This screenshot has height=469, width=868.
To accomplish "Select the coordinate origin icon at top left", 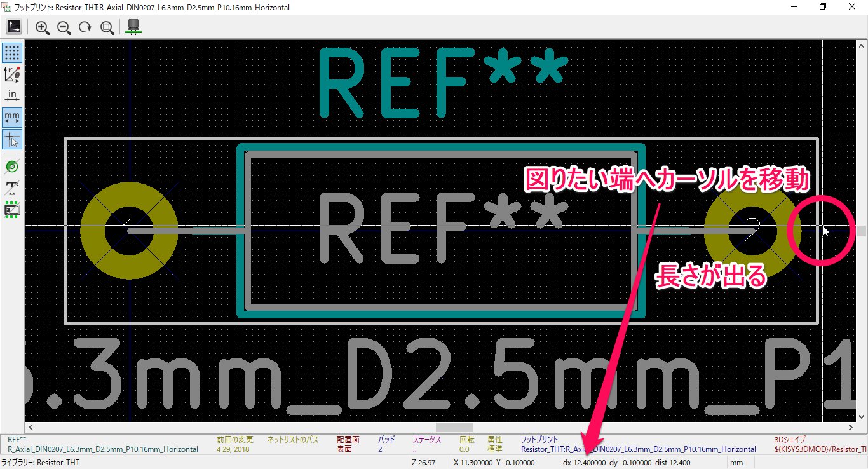I will point(13,27).
